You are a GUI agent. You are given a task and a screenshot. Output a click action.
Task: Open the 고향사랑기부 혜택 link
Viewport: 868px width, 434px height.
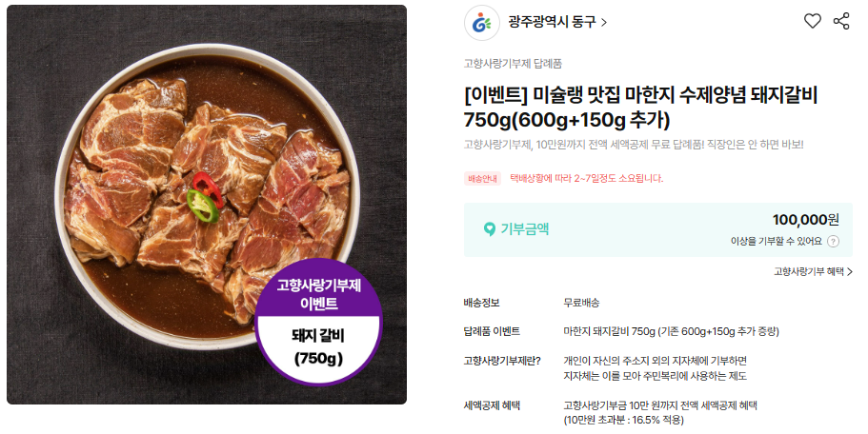[809, 271]
